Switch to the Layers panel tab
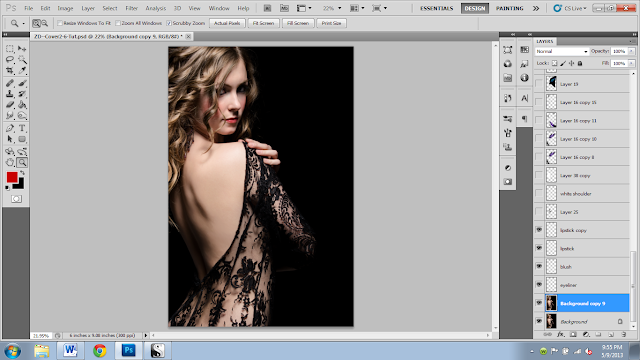This screenshot has width=640, height=360. point(544,41)
